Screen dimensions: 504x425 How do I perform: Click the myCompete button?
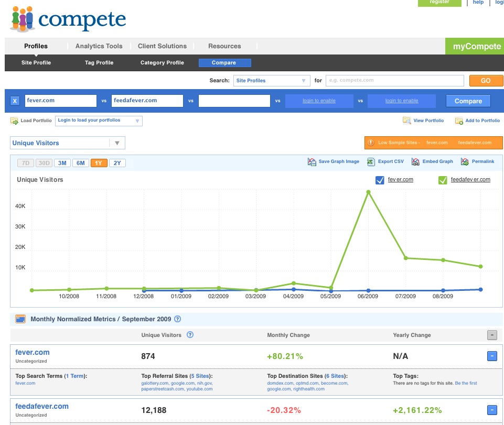pyautogui.click(x=475, y=46)
